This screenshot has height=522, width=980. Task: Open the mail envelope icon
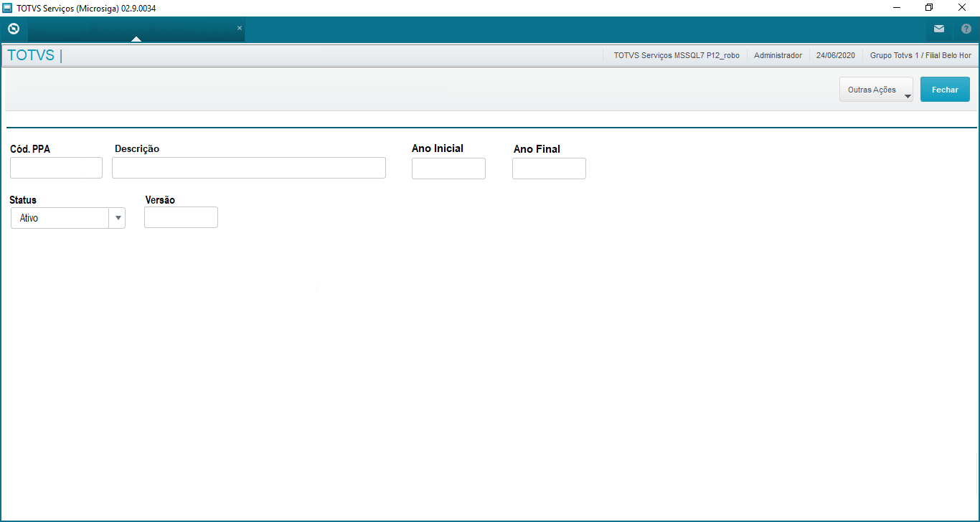point(939,29)
